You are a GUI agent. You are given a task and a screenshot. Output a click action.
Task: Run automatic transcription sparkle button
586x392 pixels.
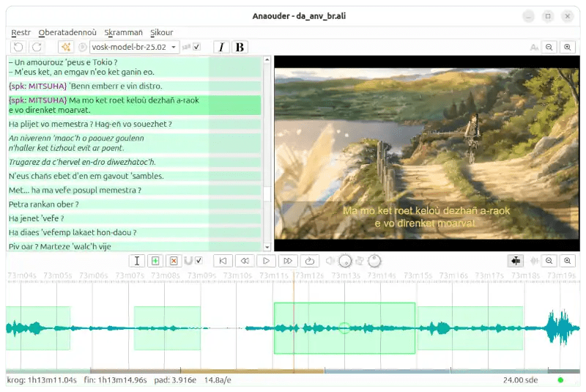pyautogui.click(x=64, y=47)
